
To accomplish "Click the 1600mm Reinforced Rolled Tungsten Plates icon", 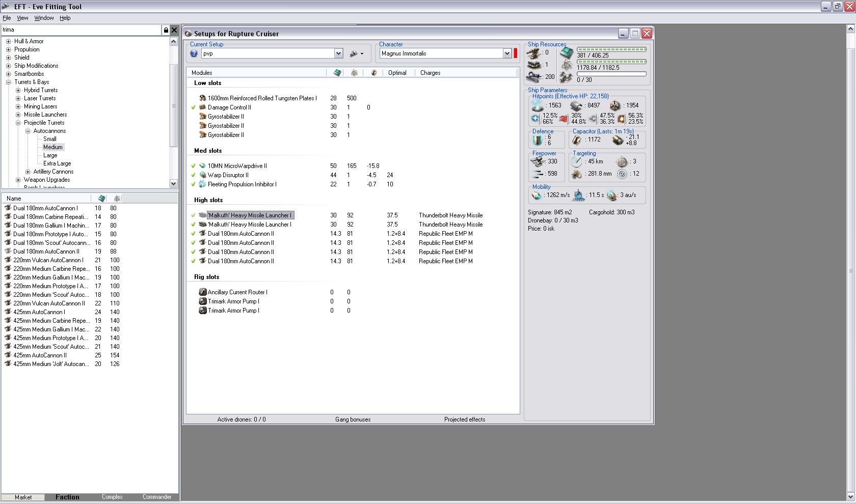I will click(x=202, y=98).
